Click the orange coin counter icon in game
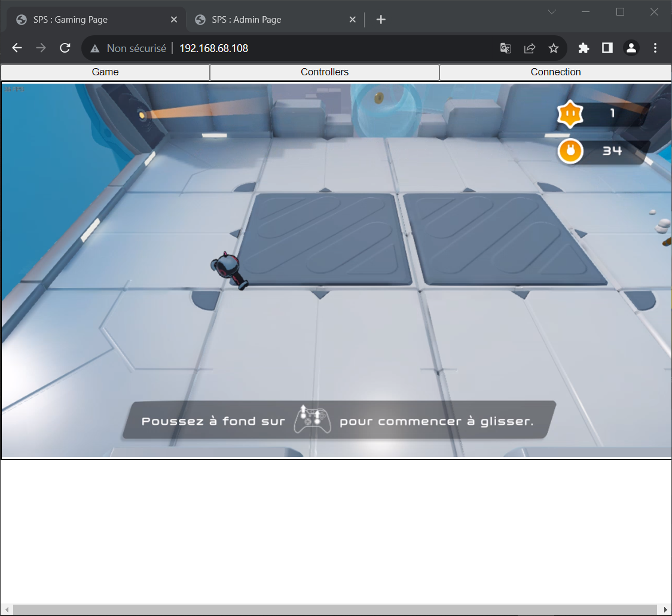Image resolution: width=672 pixels, height=616 pixels. (570, 151)
